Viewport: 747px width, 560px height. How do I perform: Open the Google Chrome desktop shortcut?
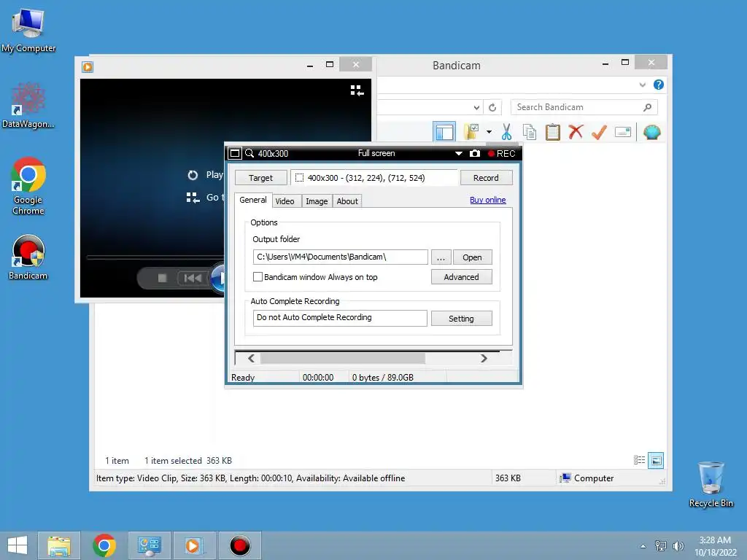click(x=28, y=186)
